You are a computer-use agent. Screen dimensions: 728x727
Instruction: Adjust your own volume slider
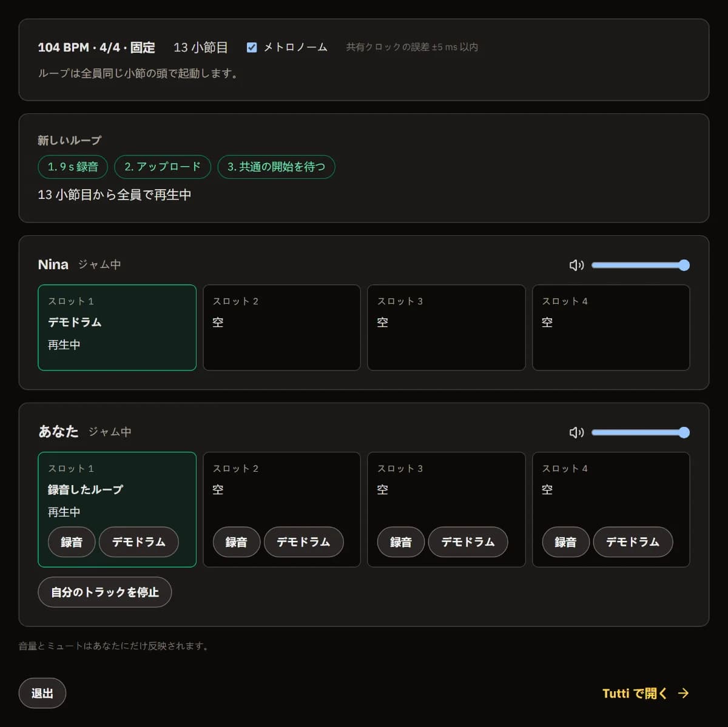click(640, 432)
